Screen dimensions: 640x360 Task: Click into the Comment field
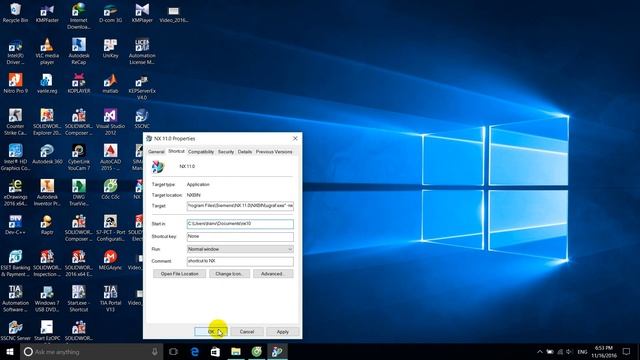pos(240,261)
